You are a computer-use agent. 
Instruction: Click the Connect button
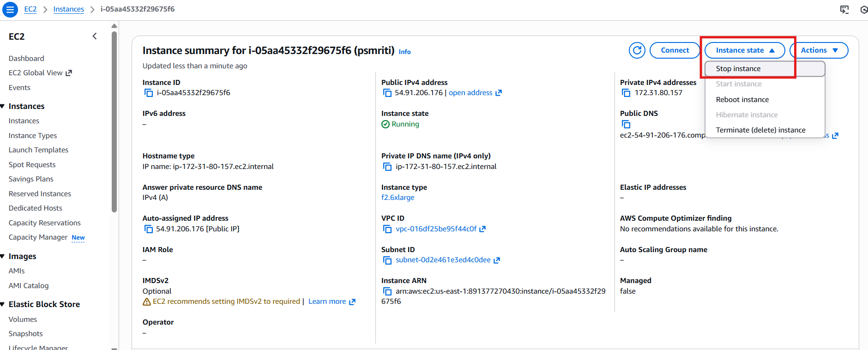(675, 50)
